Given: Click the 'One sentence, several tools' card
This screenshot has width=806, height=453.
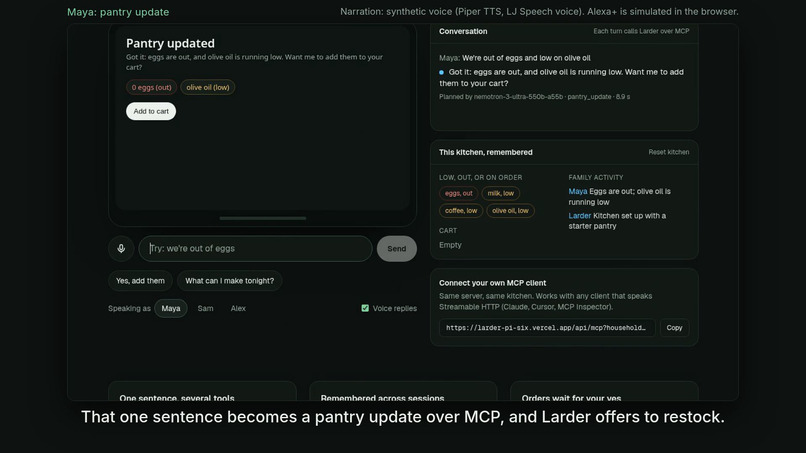Looking at the screenshot, I should 203,392.
